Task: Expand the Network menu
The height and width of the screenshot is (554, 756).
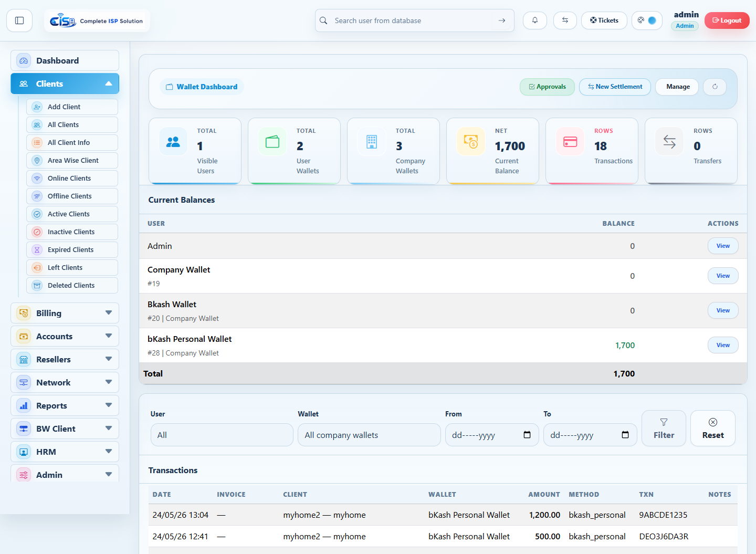Action: (x=65, y=382)
